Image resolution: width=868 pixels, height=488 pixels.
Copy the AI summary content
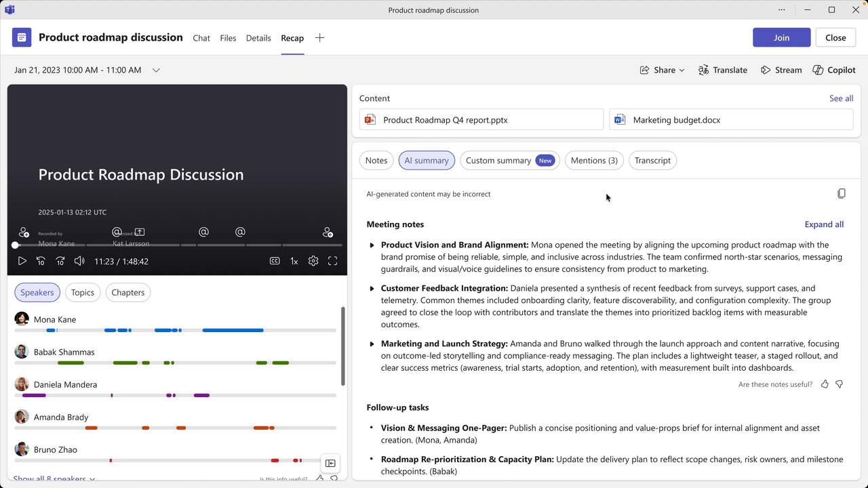tap(841, 194)
